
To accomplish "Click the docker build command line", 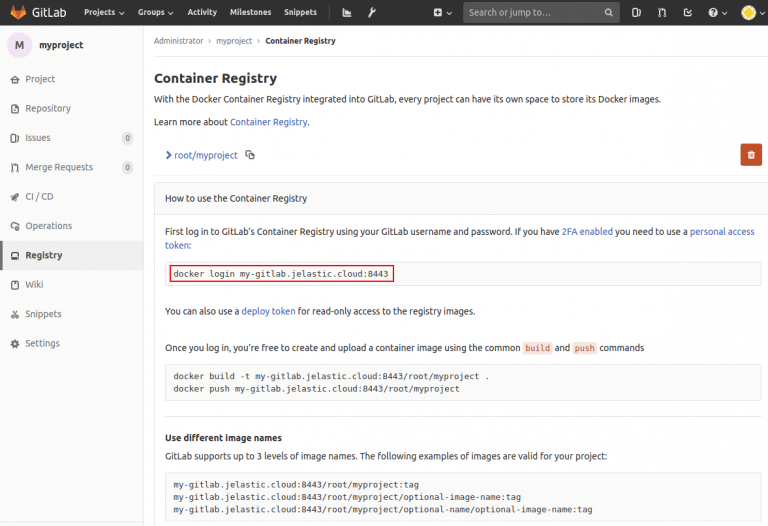I will click(x=331, y=376).
